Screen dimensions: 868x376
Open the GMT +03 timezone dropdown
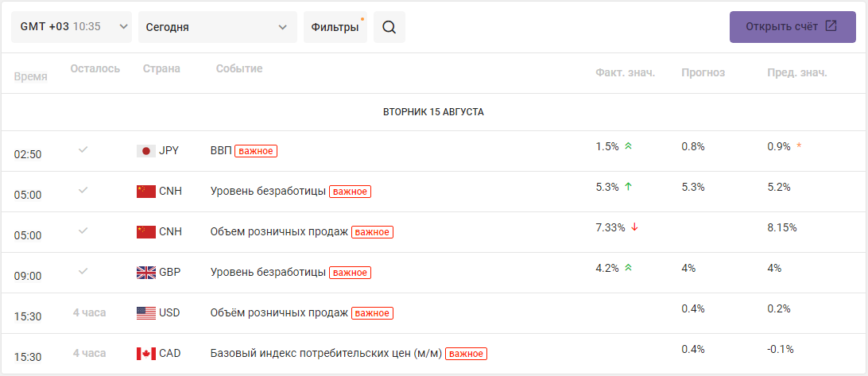point(72,27)
